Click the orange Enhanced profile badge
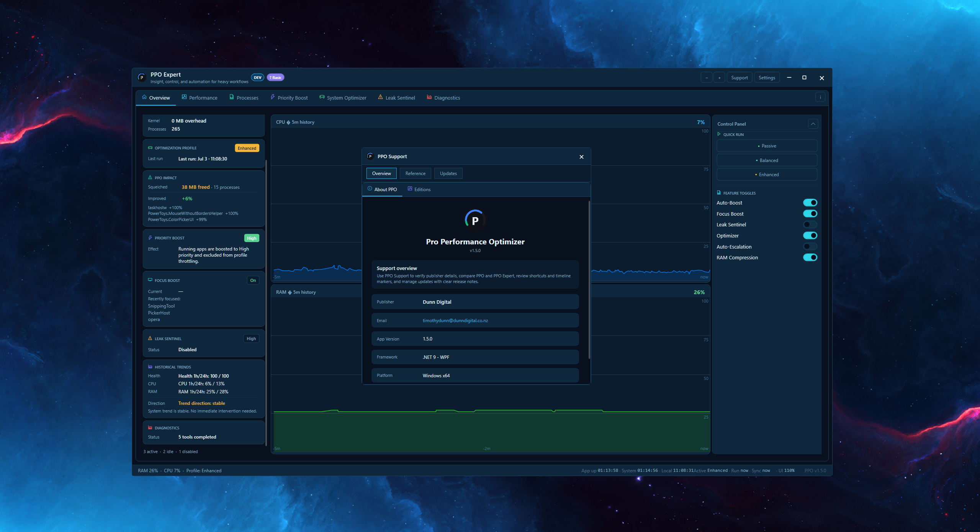Viewport: 980px width, 532px height. 247,148
